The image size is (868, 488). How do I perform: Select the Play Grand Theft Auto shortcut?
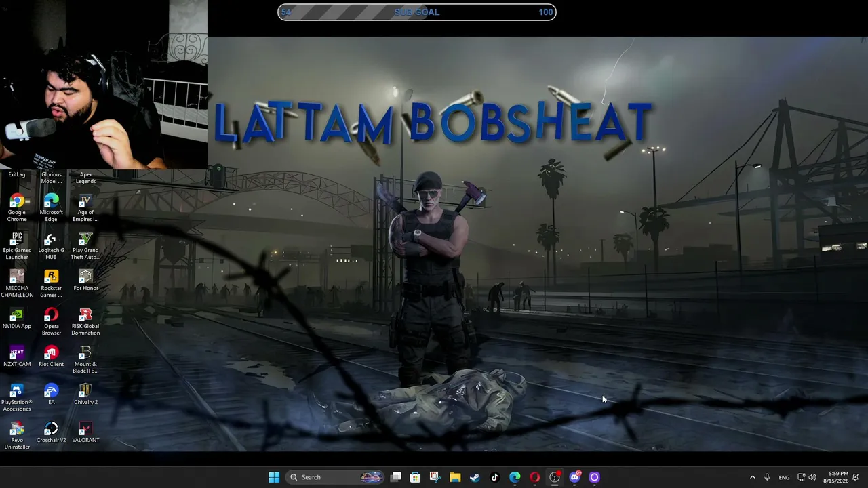(85, 245)
